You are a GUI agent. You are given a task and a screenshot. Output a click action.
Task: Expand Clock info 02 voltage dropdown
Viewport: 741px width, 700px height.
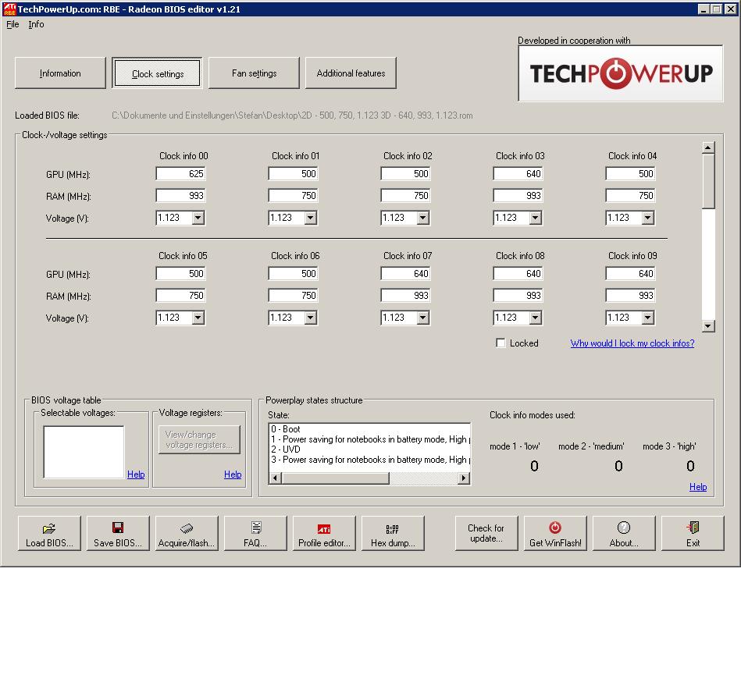tap(423, 218)
